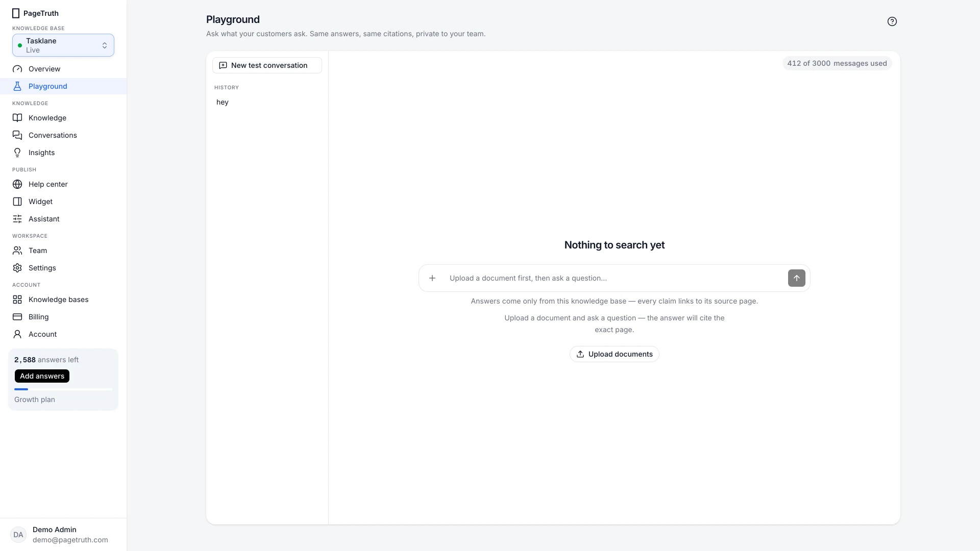The height and width of the screenshot is (551, 980).
Task: Open the help question-mark icon
Action: pos(892,21)
